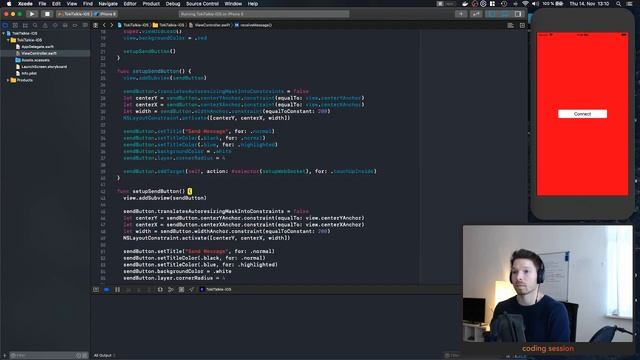Image resolution: width=640 pixels, height=360 pixels.
Task: Open the receiveMessage() symbol jump bar
Action: (x=253, y=25)
